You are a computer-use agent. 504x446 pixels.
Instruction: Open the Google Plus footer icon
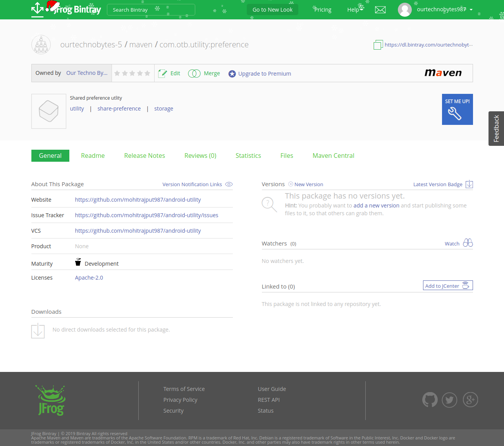[470, 400]
